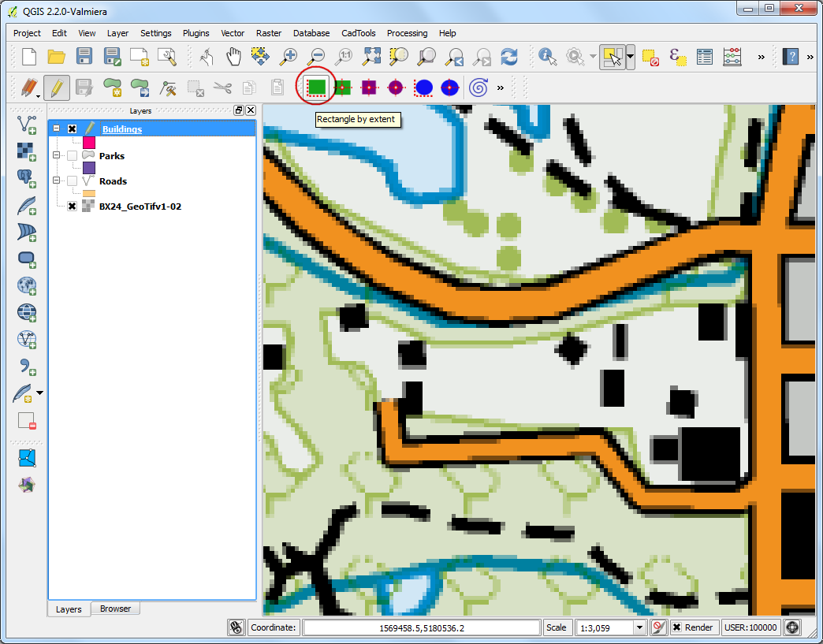Select the Roads layer name
The width and height of the screenshot is (823, 644).
click(x=113, y=181)
